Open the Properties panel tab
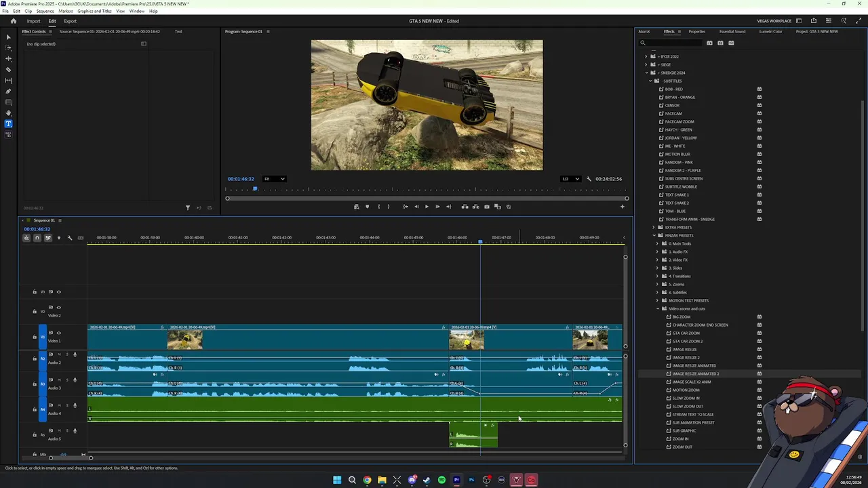The width and height of the screenshot is (868, 488). pyautogui.click(x=696, y=32)
